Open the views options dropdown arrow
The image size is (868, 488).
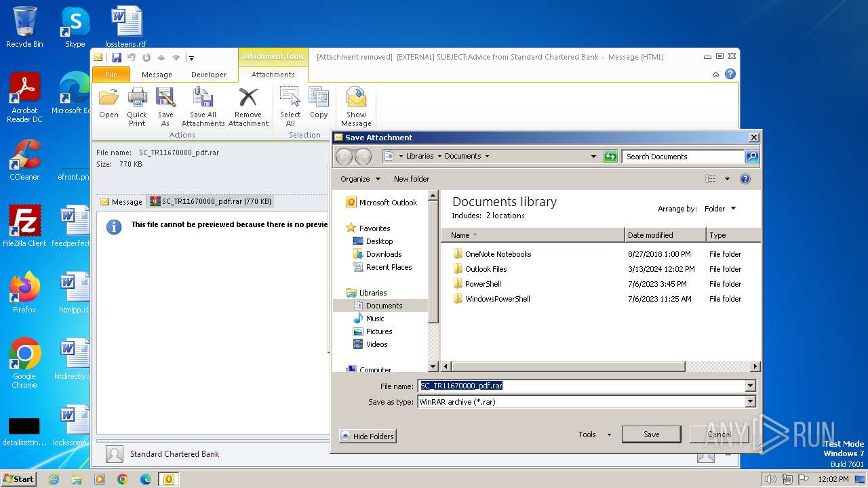click(727, 179)
